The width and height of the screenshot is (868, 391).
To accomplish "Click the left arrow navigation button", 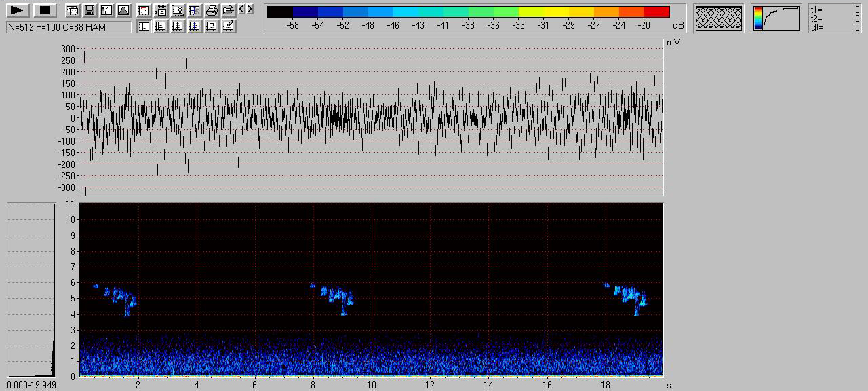I will (243, 9).
